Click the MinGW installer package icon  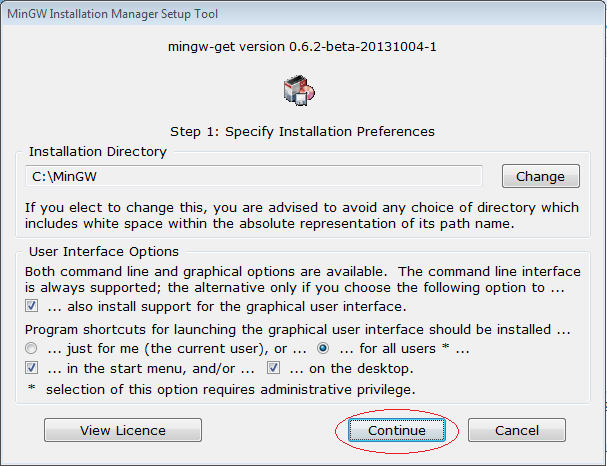[x=299, y=90]
